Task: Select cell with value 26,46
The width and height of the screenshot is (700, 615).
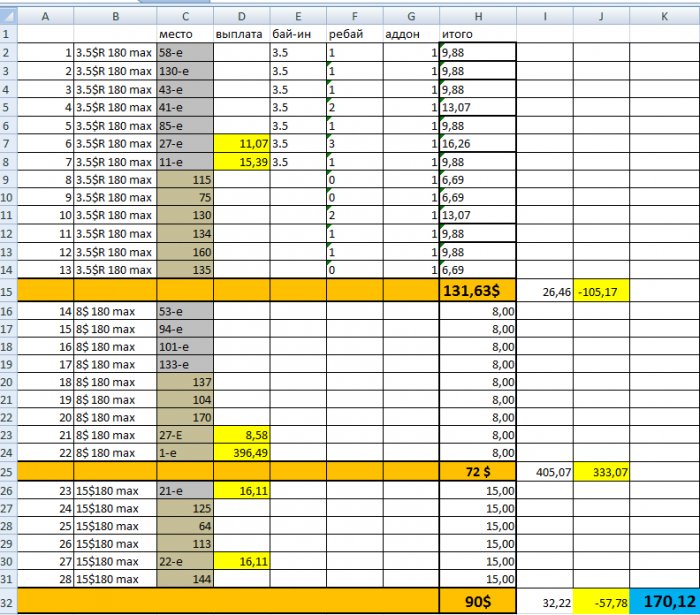Action: pyautogui.click(x=545, y=292)
